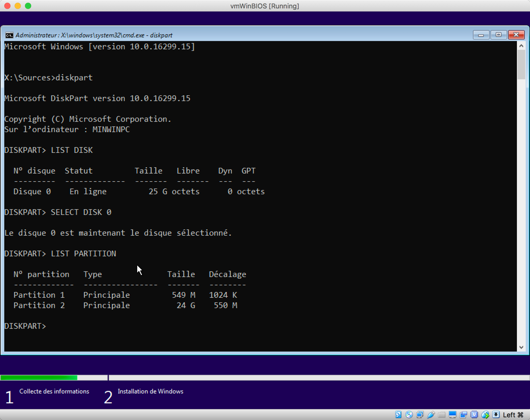530x420 pixels.
Task: Click the 'LIST DISK' command text
Action: 71,150
